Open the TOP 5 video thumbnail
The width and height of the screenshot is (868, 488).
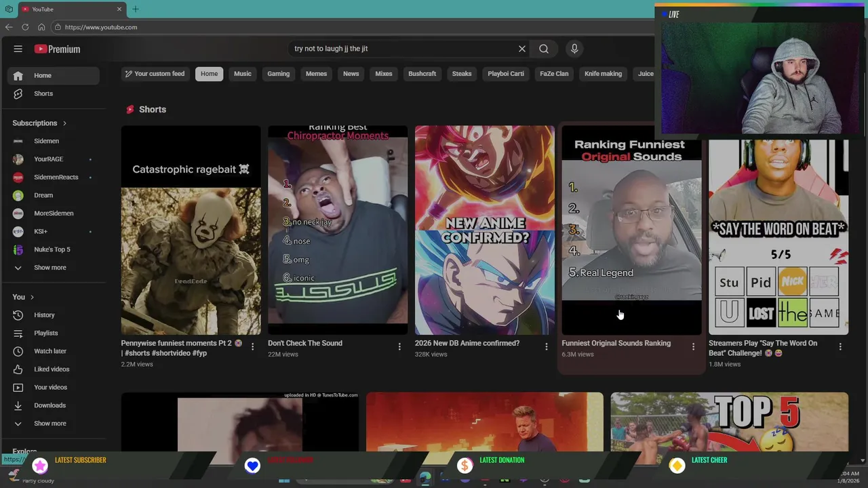click(729, 422)
